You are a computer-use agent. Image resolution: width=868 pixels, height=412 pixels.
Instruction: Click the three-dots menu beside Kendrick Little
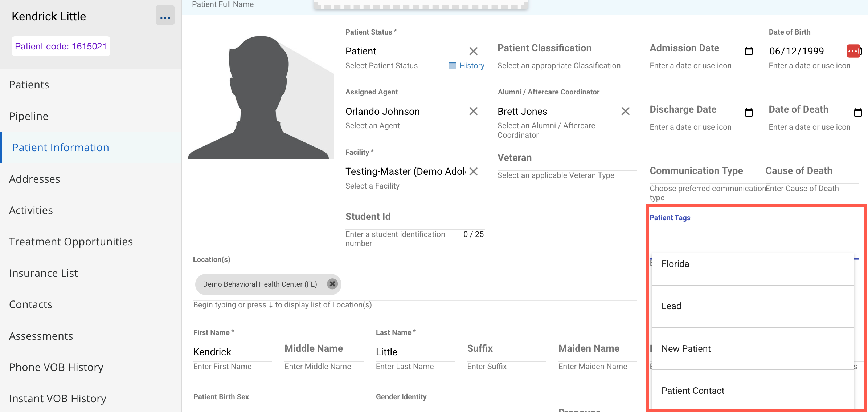pos(165,16)
